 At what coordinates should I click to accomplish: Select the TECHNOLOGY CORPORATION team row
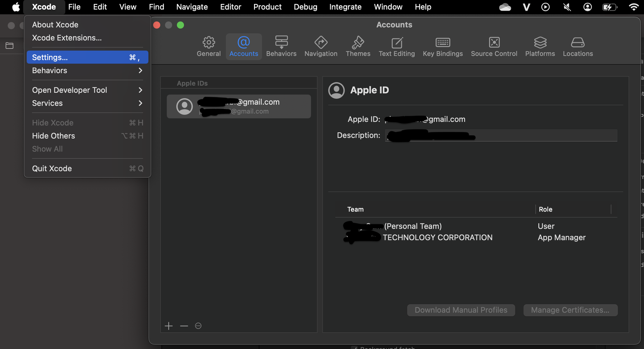[476, 238]
